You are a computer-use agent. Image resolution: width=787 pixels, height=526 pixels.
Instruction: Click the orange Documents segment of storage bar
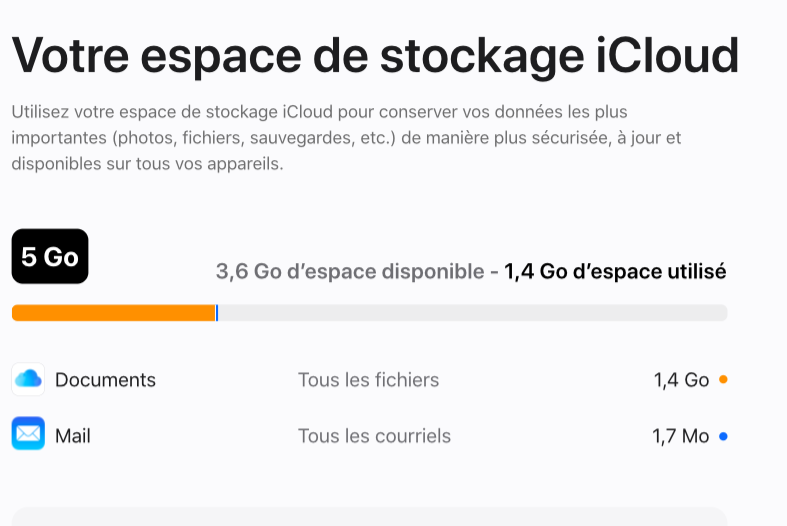[113, 313]
